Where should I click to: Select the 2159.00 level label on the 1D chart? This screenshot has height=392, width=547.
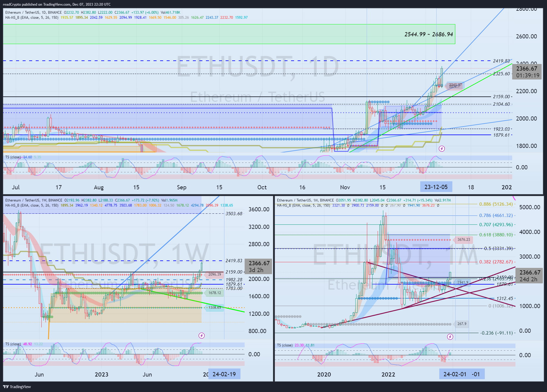(501, 97)
